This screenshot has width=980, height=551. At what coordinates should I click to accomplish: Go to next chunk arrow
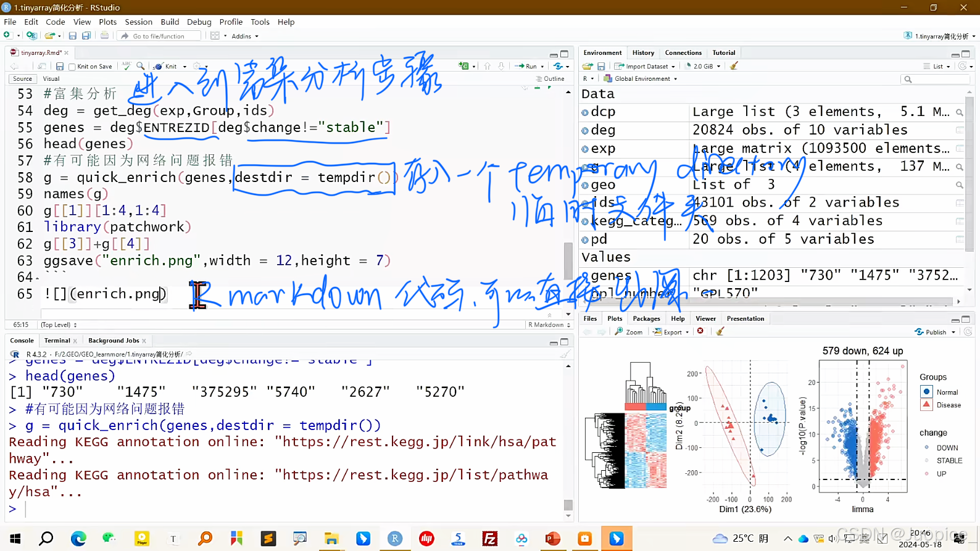point(501,66)
